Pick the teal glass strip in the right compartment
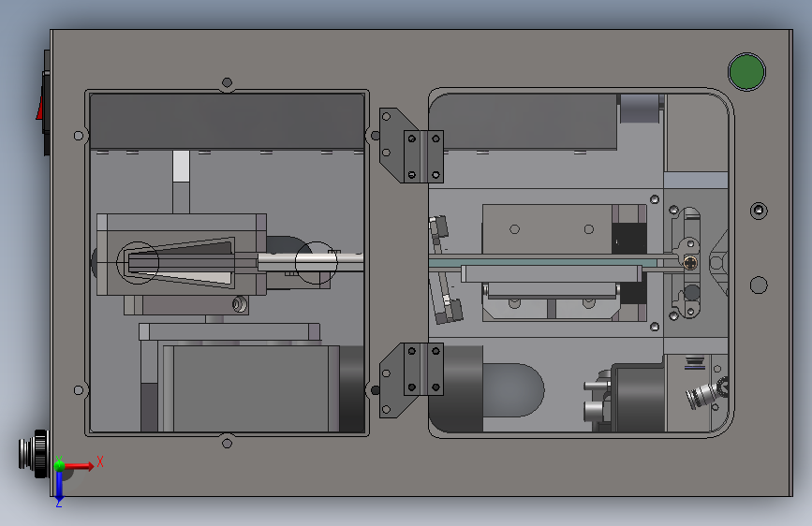The image size is (812, 526). 544,263
